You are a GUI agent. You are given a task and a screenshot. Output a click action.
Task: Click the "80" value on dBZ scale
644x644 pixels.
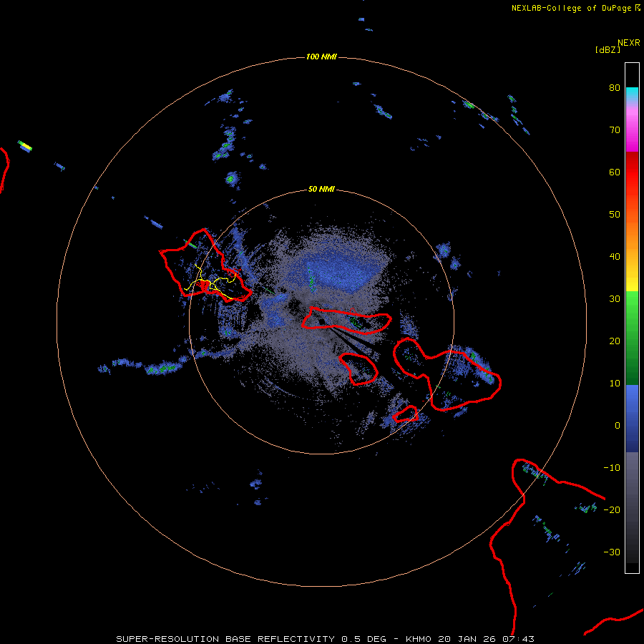tap(615, 88)
